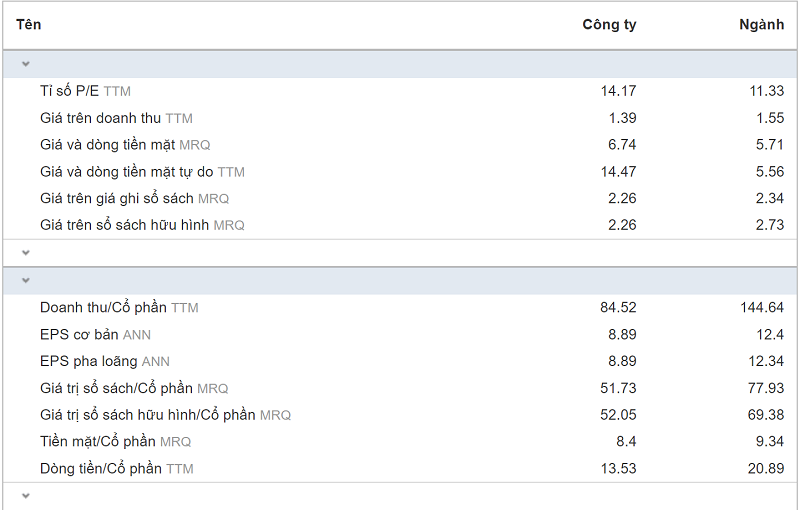Click the Giá trên doanh thu TTM row label
800x510 pixels.
pyautogui.click(x=116, y=118)
